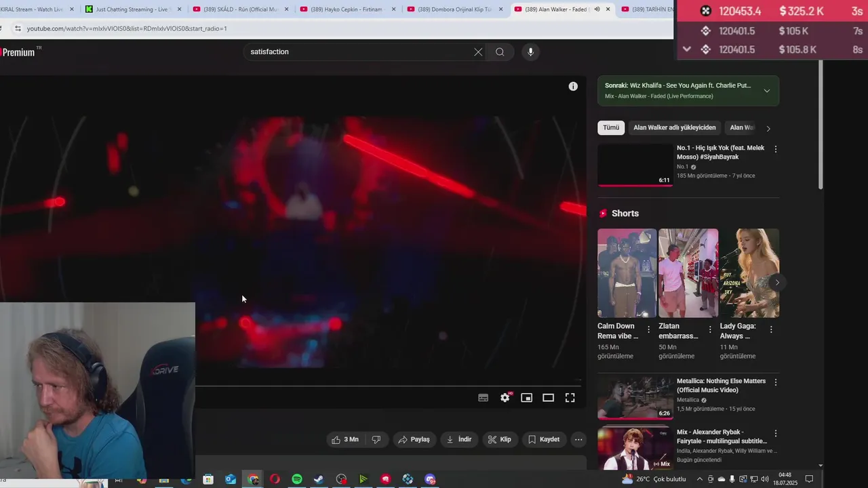
Task: Open Steam from the taskbar
Action: 319,479
